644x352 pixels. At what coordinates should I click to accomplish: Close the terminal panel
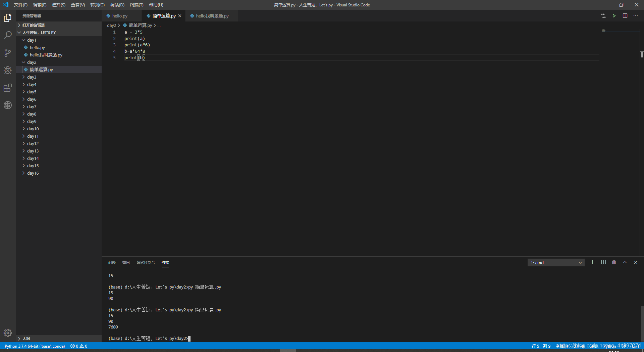[636, 262]
